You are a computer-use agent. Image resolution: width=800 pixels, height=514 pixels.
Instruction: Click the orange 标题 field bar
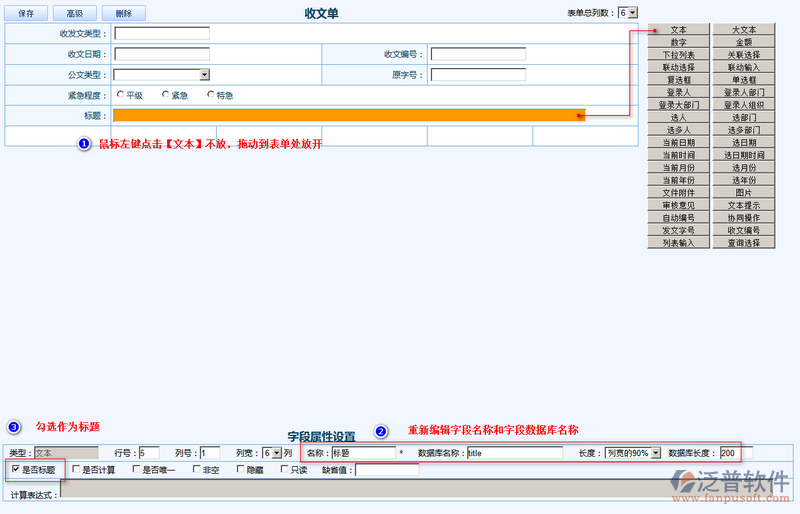(x=348, y=115)
